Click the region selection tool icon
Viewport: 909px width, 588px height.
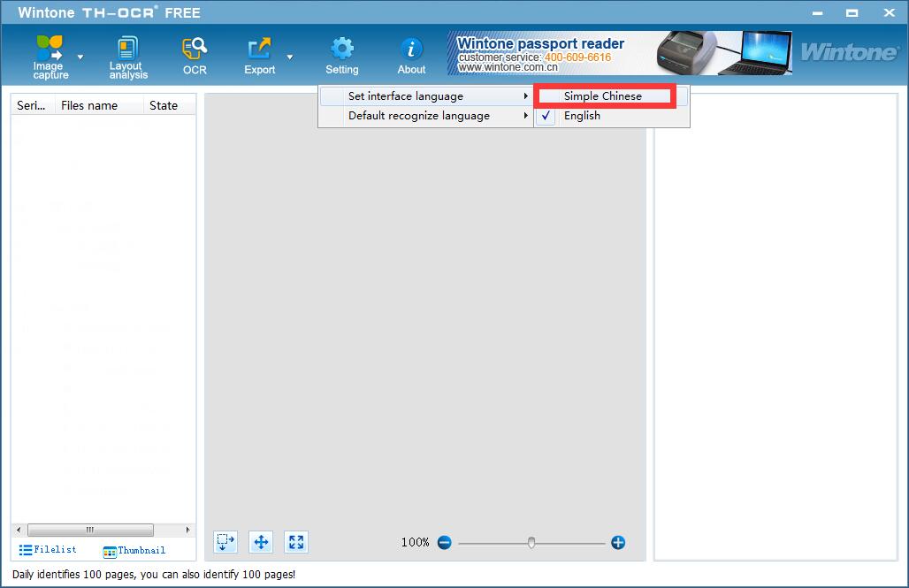pyautogui.click(x=225, y=542)
